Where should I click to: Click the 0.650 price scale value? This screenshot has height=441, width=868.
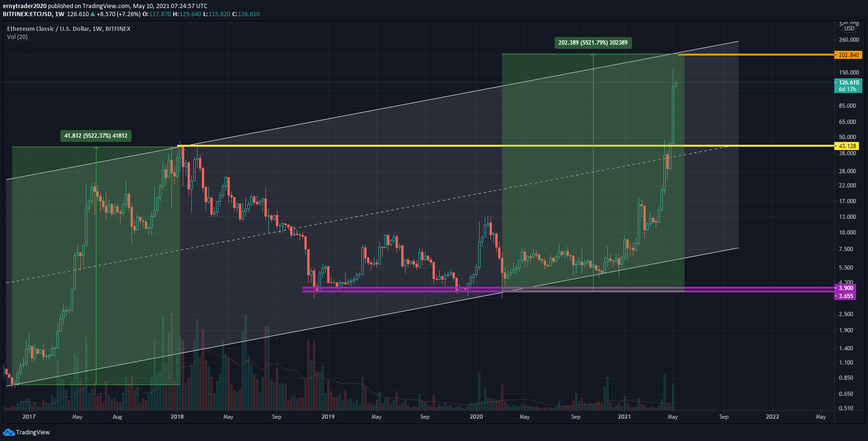(846, 394)
